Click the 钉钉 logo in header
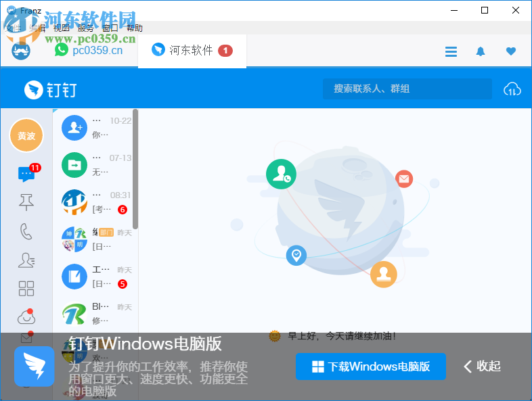This screenshot has height=401, width=532. click(x=50, y=90)
